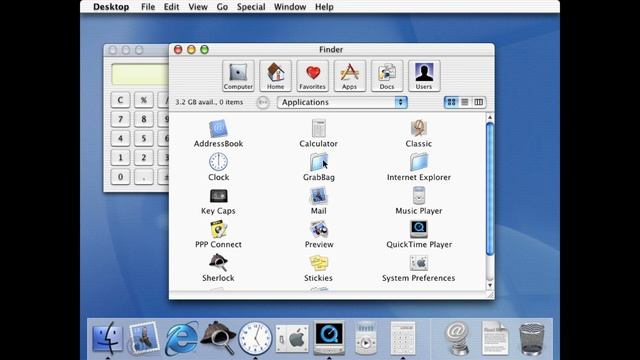Viewport: 640px width, 360px height.
Task: Open Favorites in Finder toolbar
Action: click(313, 76)
